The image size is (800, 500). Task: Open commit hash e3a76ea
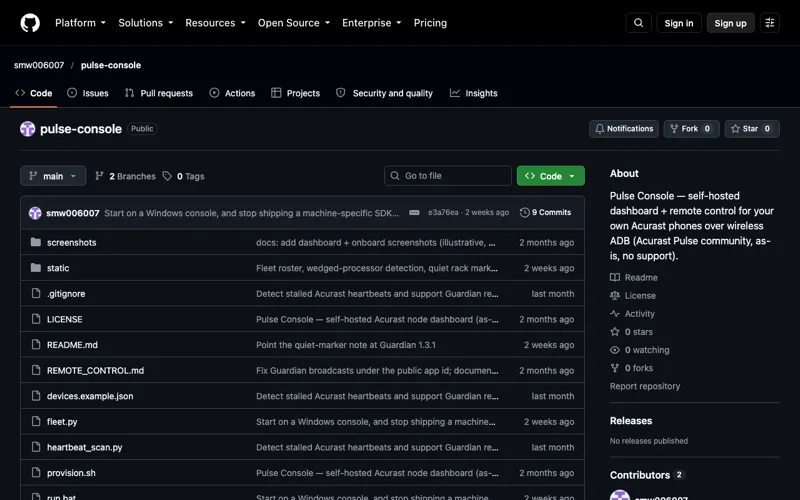[443, 213]
